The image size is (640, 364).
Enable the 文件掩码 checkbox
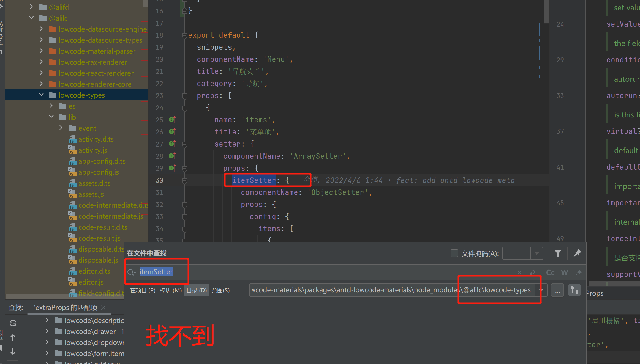click(454, 253)
